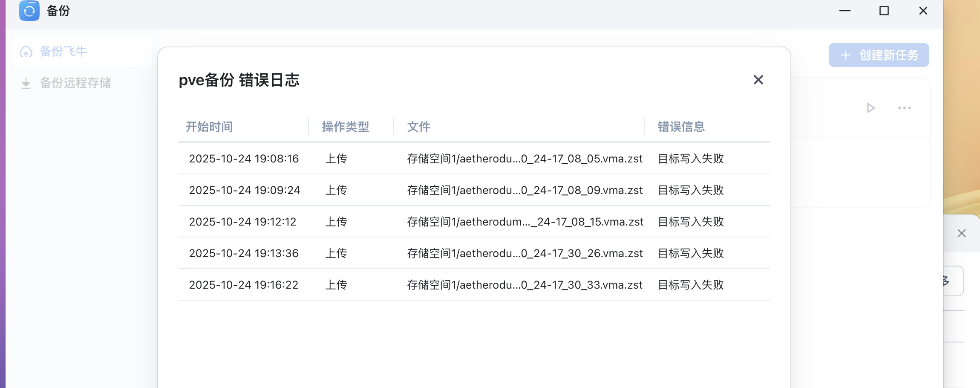Viewport: 980px width, 388px height.
Task: Select the file ending 17_08_09.vma.zst
Action: pos(525,190)
